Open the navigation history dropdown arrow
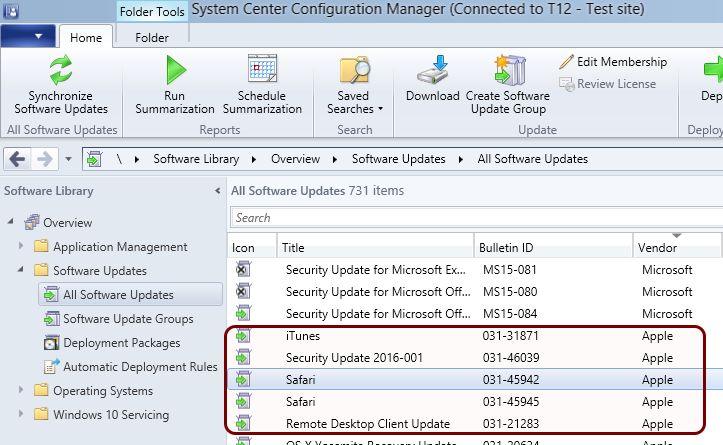 68,160
